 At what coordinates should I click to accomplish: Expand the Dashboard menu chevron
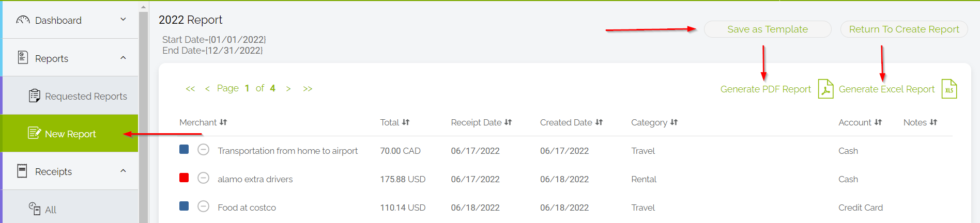click(123, 20)
